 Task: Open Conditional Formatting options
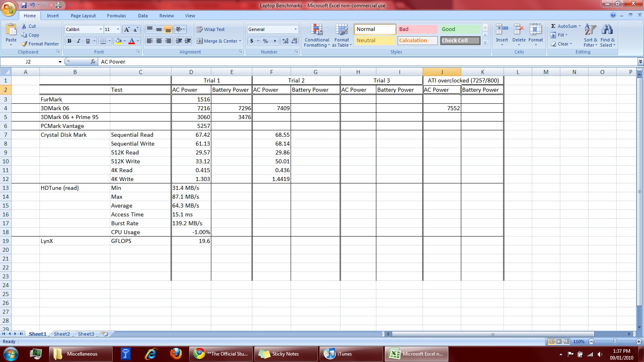317,35
